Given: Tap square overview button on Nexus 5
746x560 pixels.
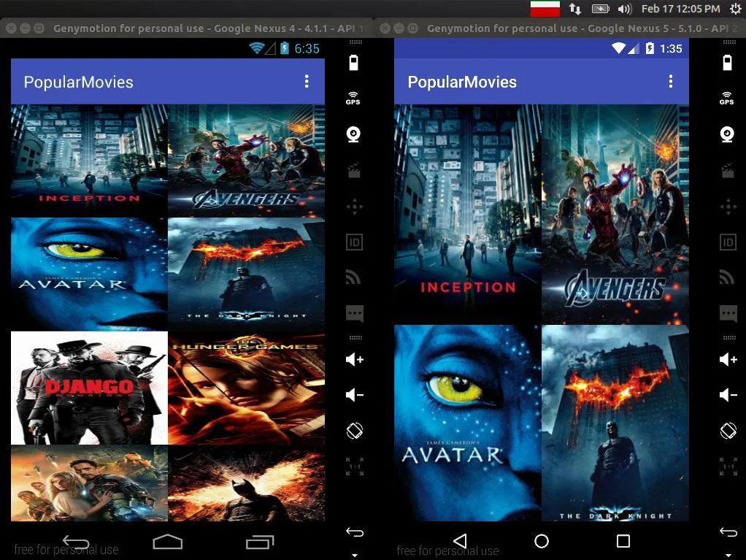Looking at the screenshot, I should click(x=623, y=541).
